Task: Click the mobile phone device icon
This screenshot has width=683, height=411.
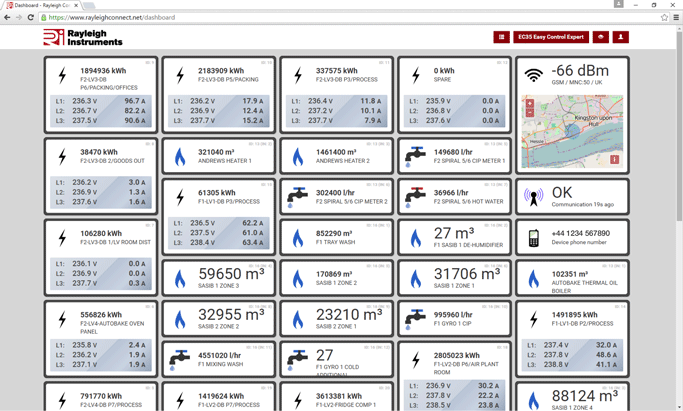Action: (x=534, y=238)
